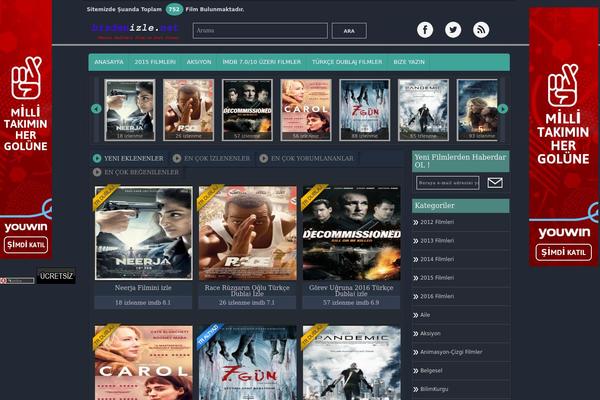The width and height of the screenshot is (600, 400).
Task: Open Pandemic thumbnail in carousel
Action: [x=423, y=110]
